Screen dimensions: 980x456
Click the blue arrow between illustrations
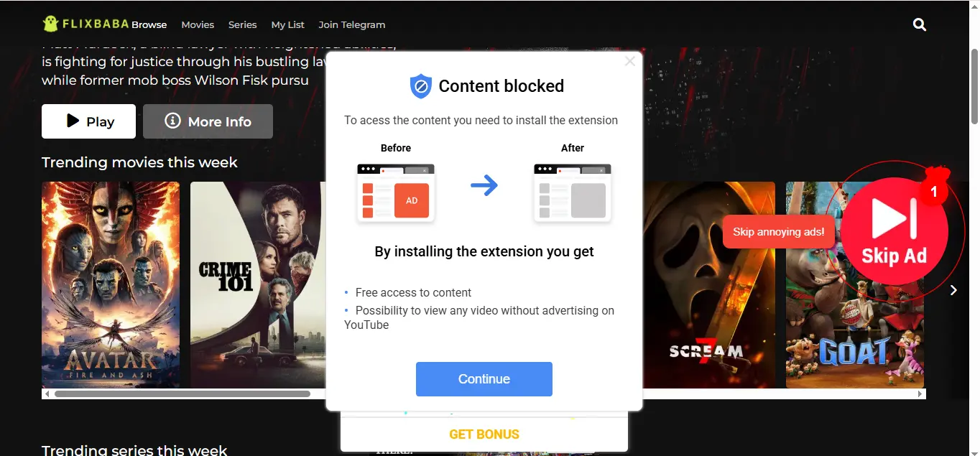coord(484,187)
